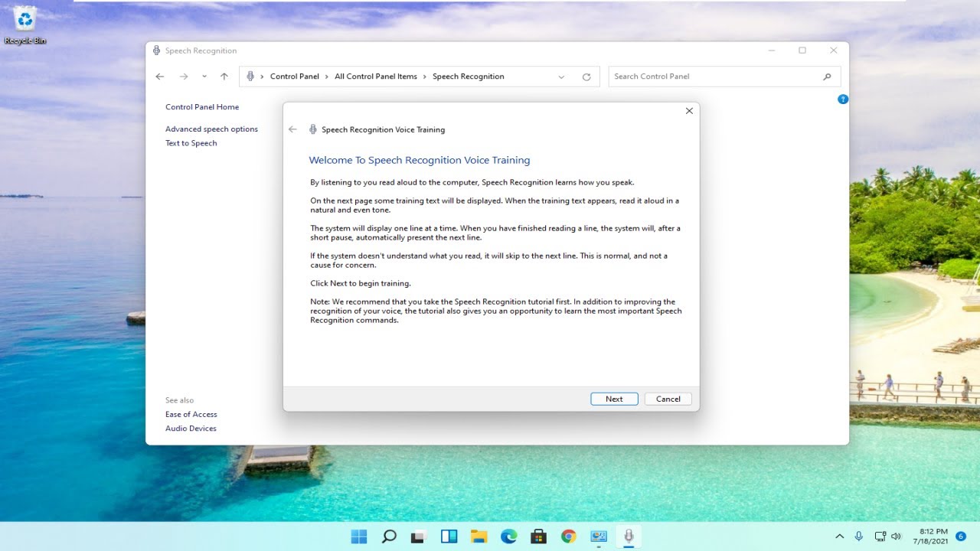
Task: Go back using the dialog's back arrow
Action: 292,129
